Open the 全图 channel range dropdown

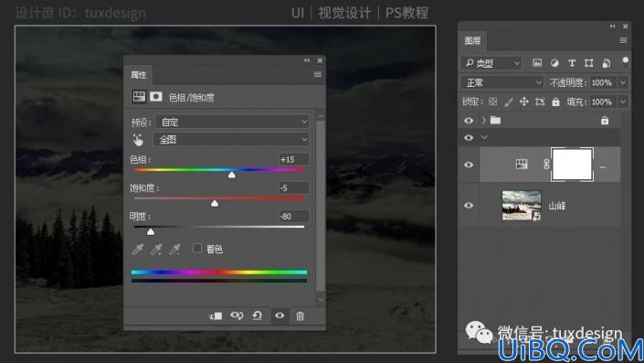231,140
